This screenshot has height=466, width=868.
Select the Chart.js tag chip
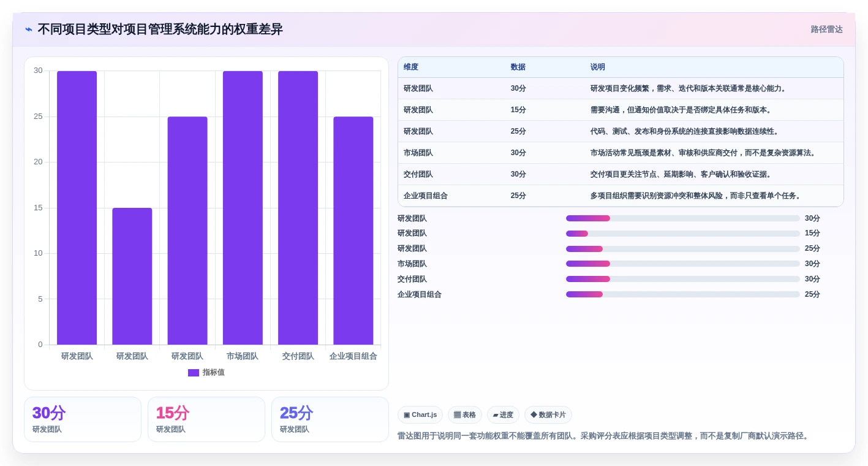(420, 415)
